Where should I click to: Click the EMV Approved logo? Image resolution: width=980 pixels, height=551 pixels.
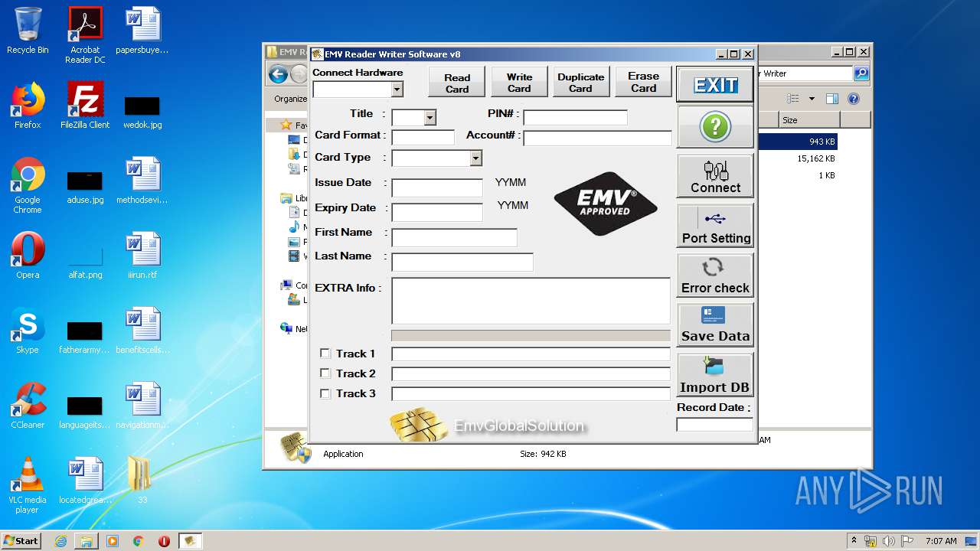(x=606, y=204)
